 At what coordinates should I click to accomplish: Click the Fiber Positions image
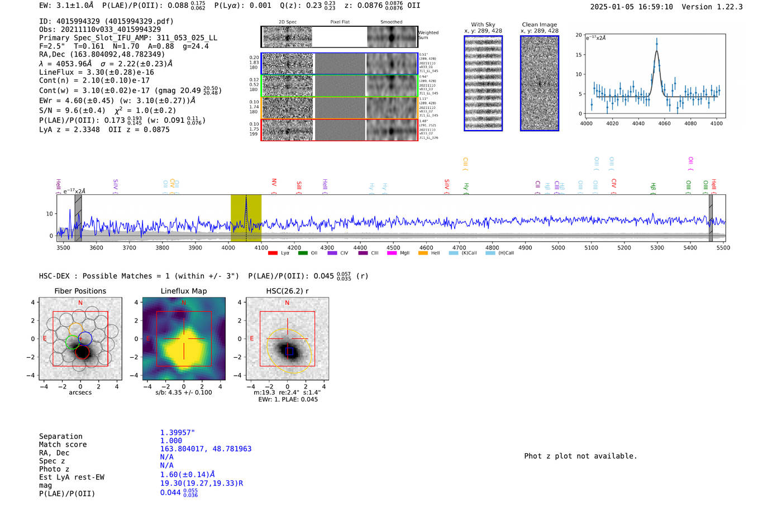coord(80,338)
